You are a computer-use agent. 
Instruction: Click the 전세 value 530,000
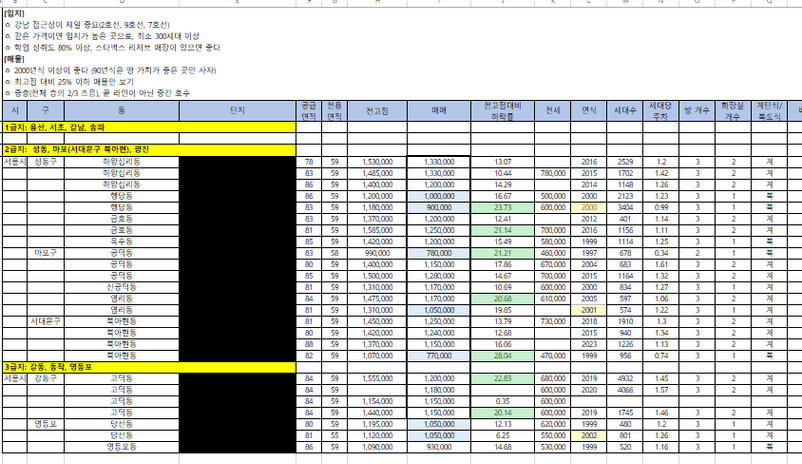pyautogui.click(x=553, y=447)
